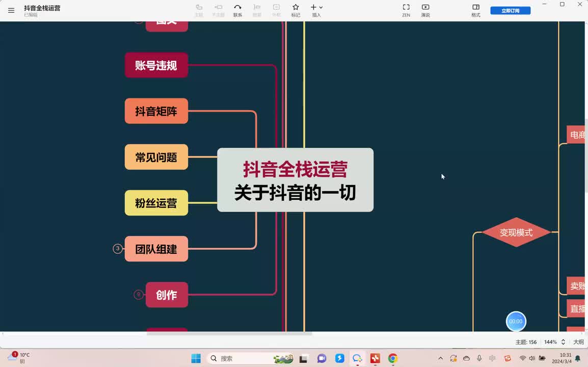
Task: Click the Subtopic (子主题) toolbar icon
Action: pos(218,11)
